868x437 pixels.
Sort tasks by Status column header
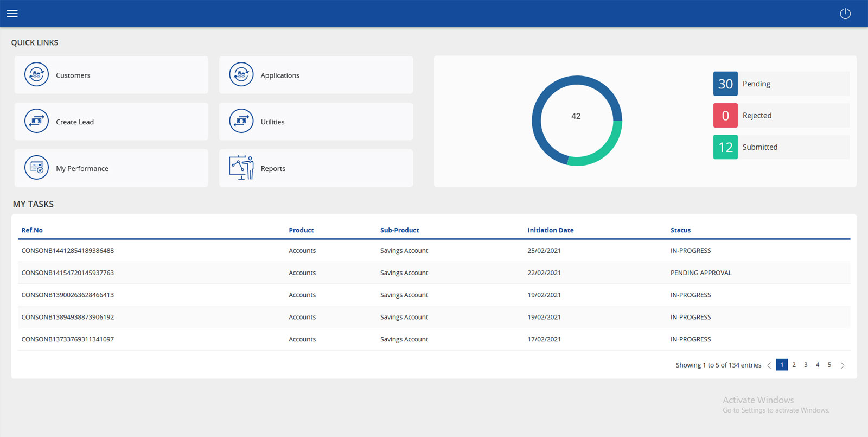680,230
